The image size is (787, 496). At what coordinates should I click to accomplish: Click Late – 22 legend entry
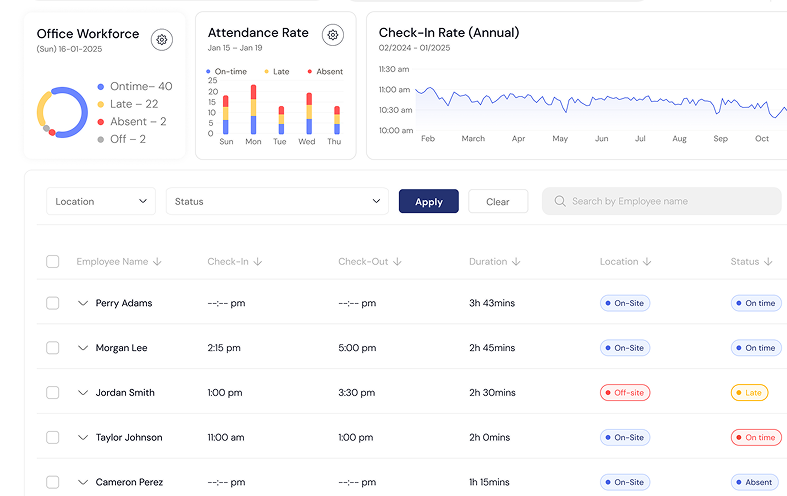128,104
